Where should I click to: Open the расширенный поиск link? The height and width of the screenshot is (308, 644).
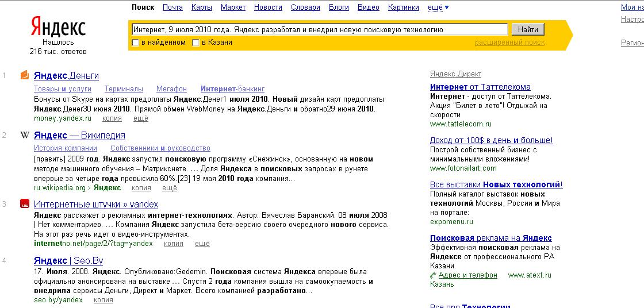(509, 43)
